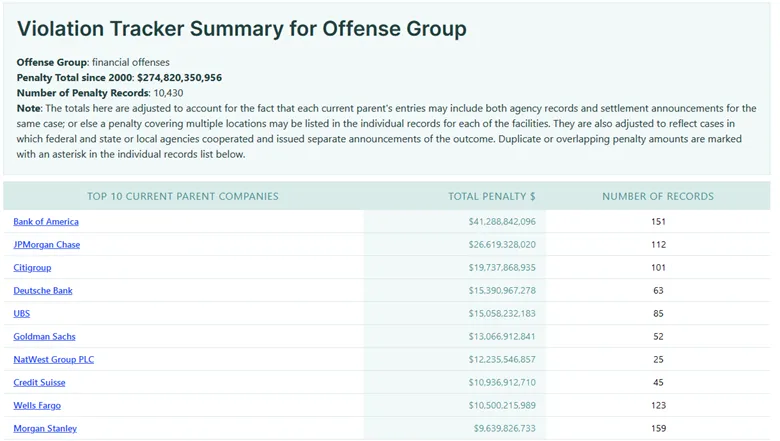Screen dimensions: 780x441
Task: Click the Number of Records column header
Action: click(658, 196)
